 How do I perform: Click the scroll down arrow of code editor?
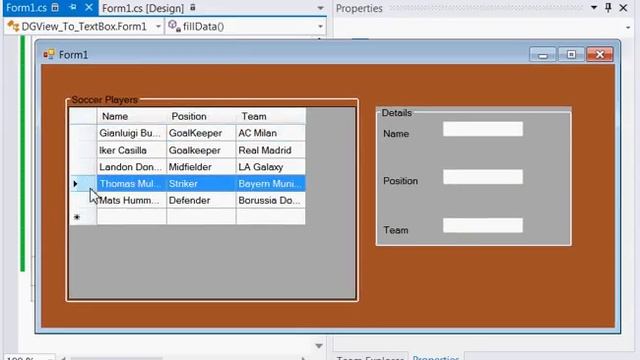[x=319, y=346]
